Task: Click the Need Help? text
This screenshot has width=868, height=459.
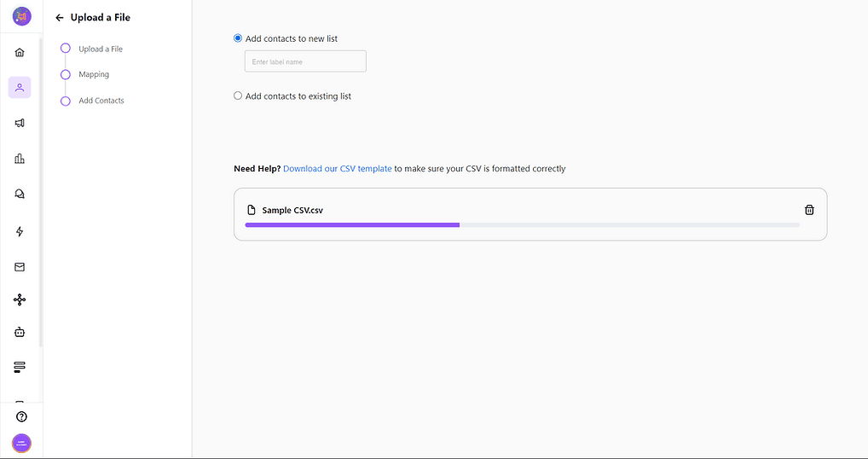Action: click(257, 168)
